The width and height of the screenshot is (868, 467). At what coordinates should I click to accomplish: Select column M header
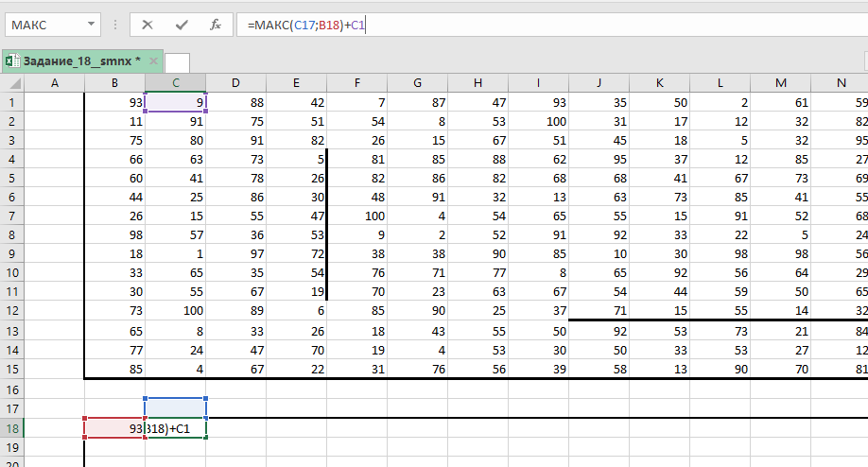click(780, 83)
